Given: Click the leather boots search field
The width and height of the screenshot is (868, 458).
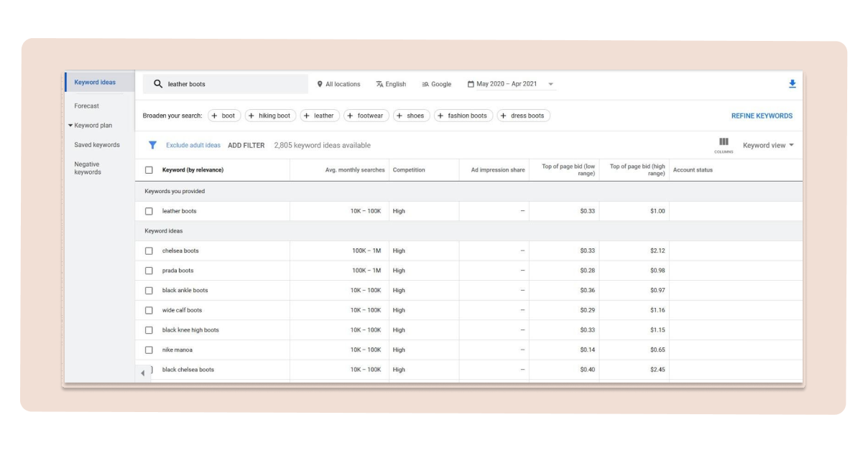Looking at the screenshot, I should (x=226, y=84).
